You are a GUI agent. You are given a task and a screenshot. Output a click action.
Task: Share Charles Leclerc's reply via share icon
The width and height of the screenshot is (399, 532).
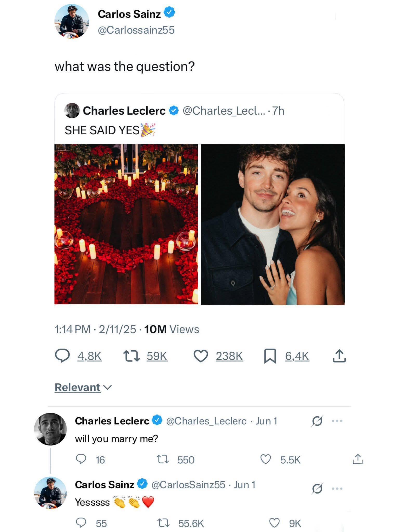click(358, 459)
